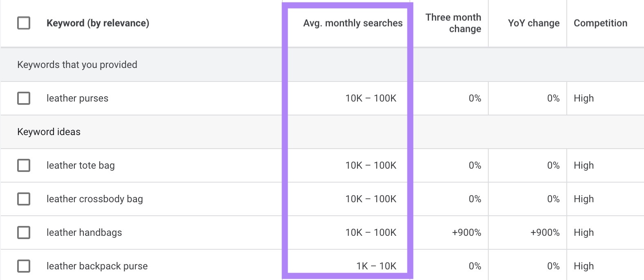This screenshot has height=280, width=644.
Task: Click the Keywords that you provided section header
Action: (x=77, y=64)
